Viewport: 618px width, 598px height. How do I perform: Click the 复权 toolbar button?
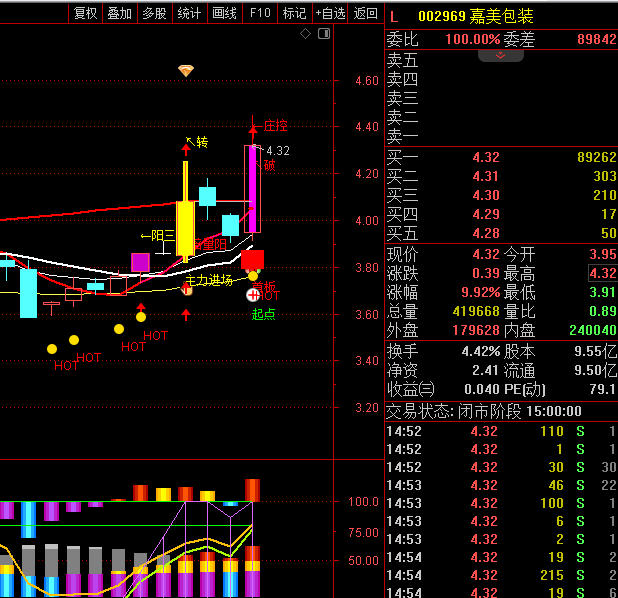(85, 13)
